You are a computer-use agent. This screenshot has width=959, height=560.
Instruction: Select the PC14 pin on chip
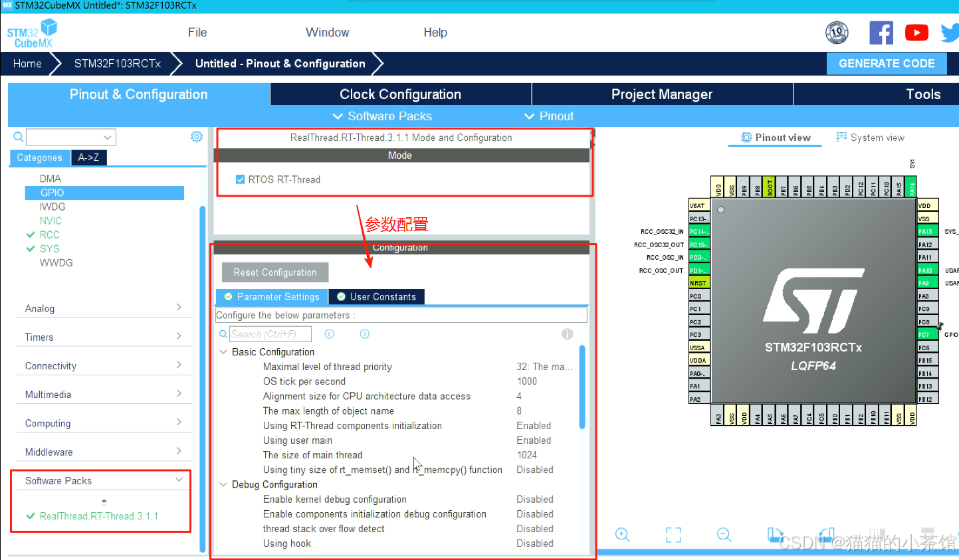699,231
